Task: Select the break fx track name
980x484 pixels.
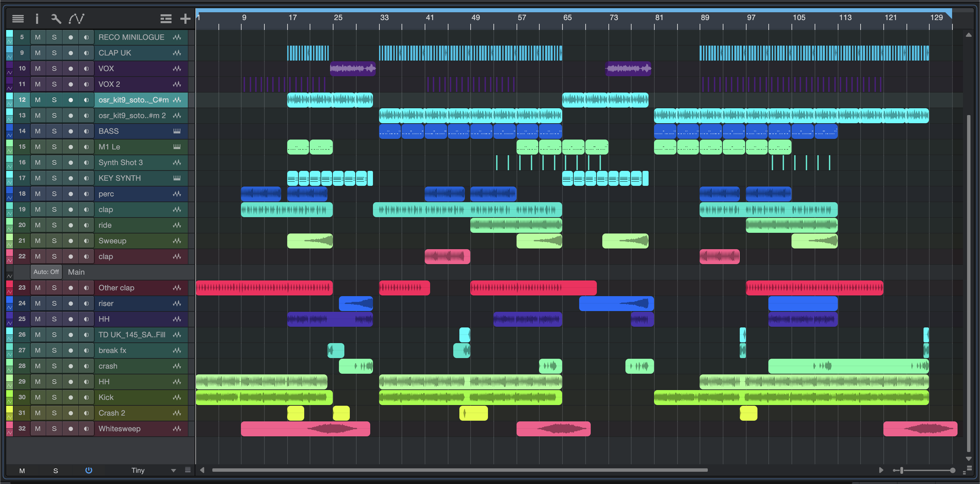Action: coord(112,351)
